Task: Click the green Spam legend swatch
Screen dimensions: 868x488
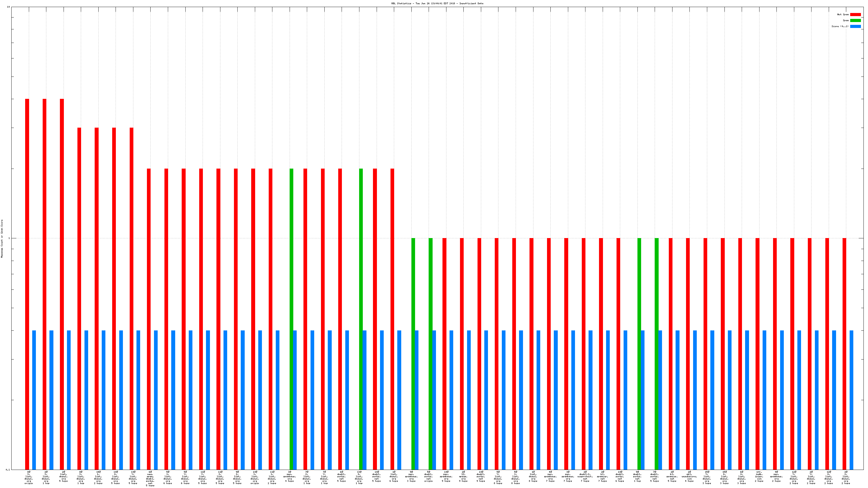Action: coord(855,21)
